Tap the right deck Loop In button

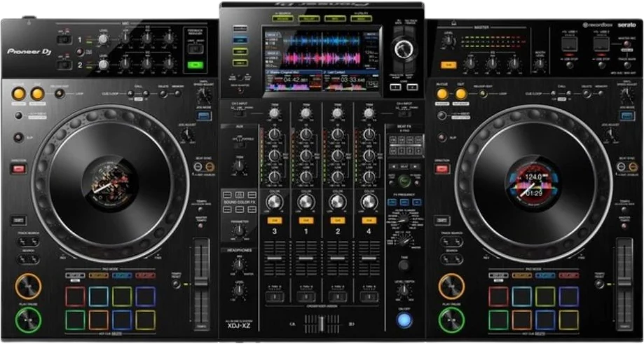coord(442,94)
